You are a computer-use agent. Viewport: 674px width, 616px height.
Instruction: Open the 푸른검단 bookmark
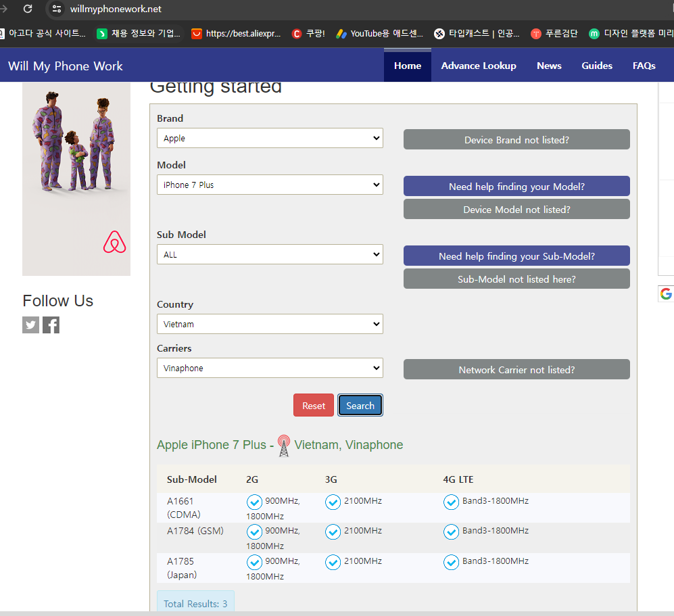pyautogui.click(x=554, y=34)
